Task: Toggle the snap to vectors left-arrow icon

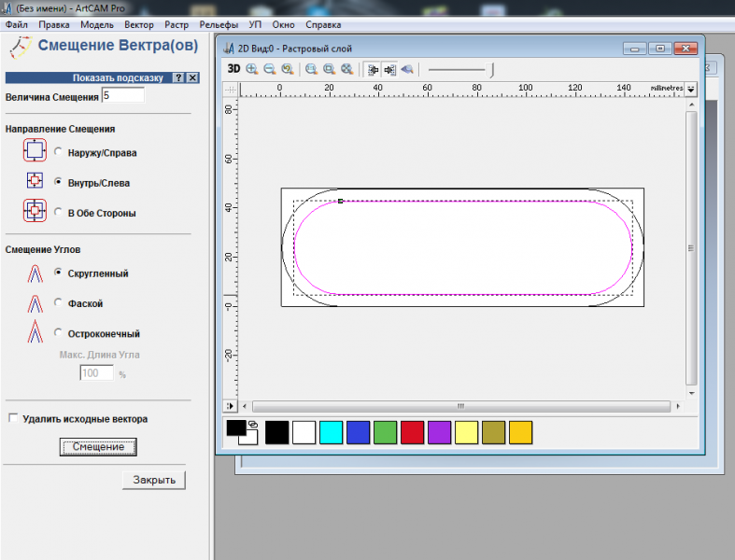Action: click(373, 70)
